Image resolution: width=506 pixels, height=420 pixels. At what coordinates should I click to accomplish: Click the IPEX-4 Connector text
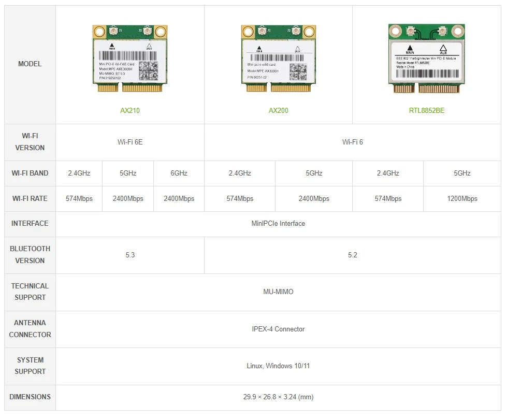click(278, 329)
